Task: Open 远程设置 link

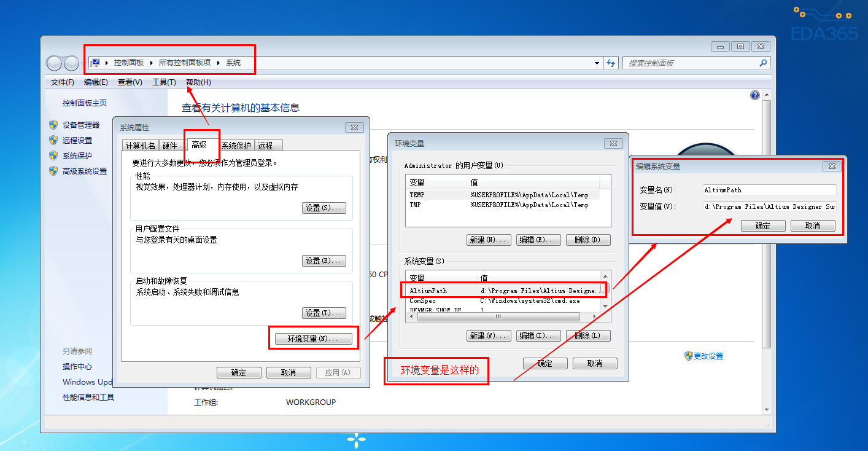Action: pos(77,140)
